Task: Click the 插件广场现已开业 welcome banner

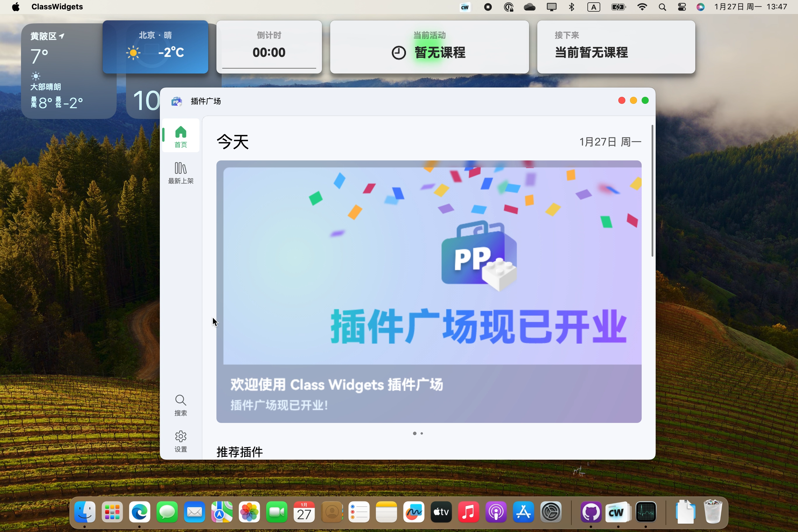Action: pos(429,292)
